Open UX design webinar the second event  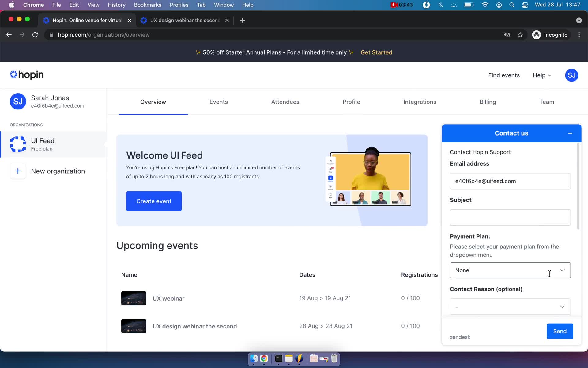click(x=194, y=326)
